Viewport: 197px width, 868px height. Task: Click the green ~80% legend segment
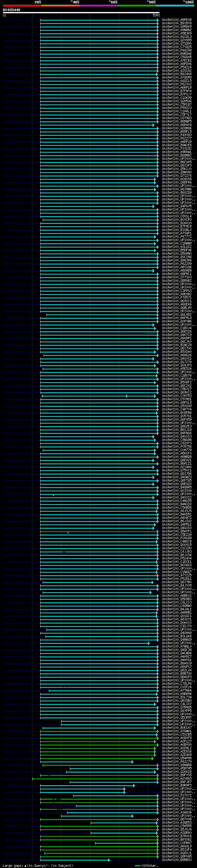[x=137, y=6]
